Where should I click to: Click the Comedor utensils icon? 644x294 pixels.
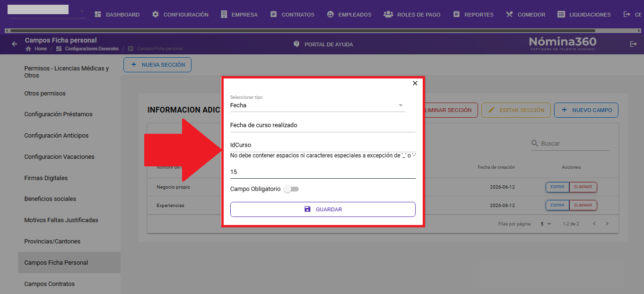(x=509, y=15)
